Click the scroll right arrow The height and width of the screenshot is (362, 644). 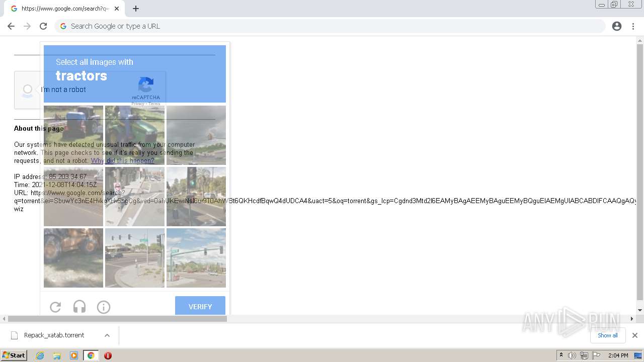pos(632,319)
